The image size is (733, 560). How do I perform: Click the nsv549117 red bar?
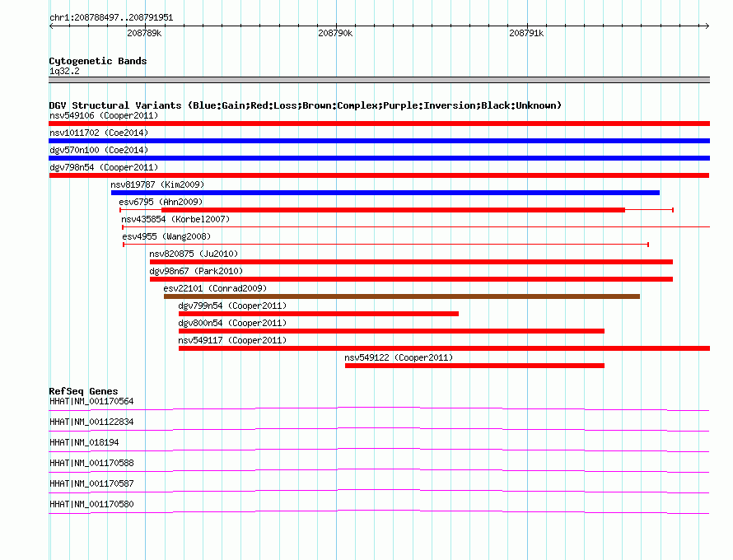click(x=444, y=348)
